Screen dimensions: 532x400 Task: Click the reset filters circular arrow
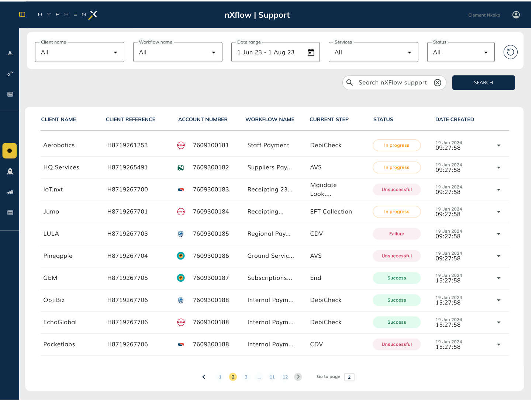(511, 52)
